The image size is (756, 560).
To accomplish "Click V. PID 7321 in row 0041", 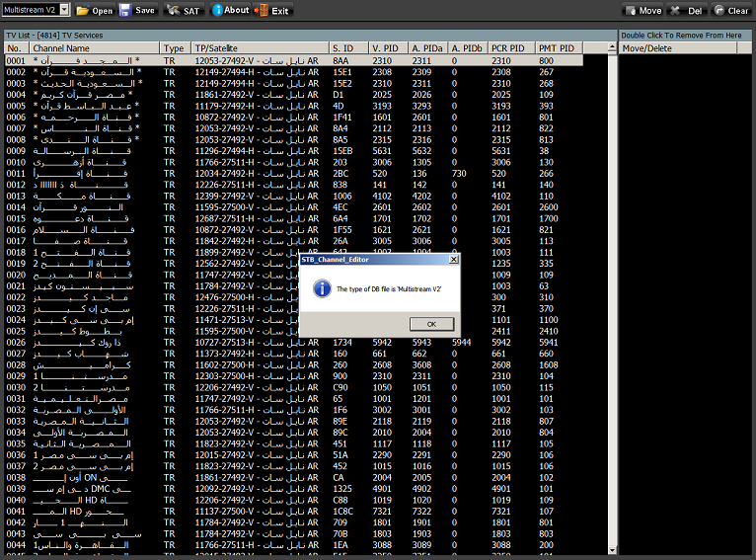I will (382, 512).
